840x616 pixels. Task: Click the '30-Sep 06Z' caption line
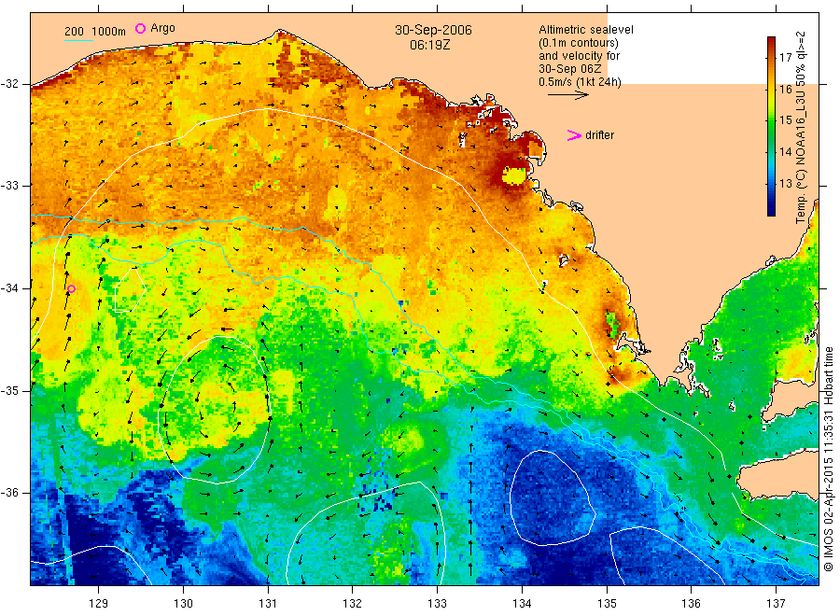coord(569,69)
